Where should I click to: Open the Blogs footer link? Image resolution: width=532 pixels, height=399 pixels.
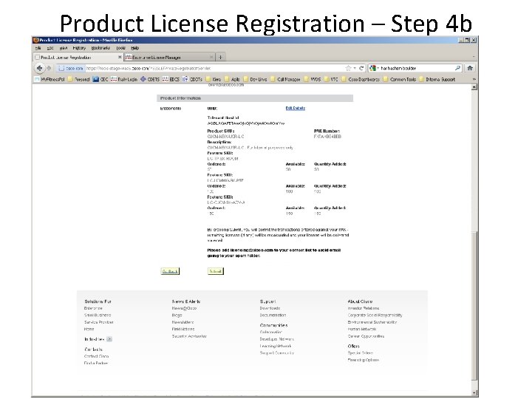[x=177, y=316]
